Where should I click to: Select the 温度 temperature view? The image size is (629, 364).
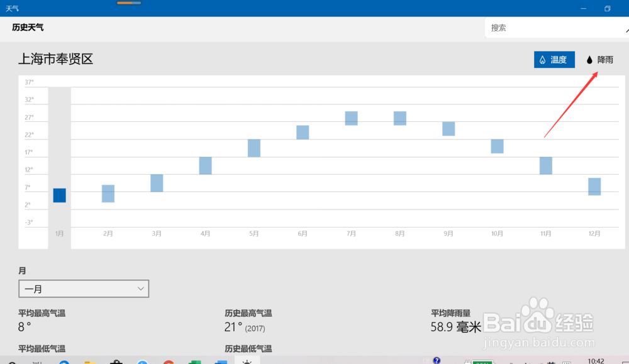(x=554, y=60)
